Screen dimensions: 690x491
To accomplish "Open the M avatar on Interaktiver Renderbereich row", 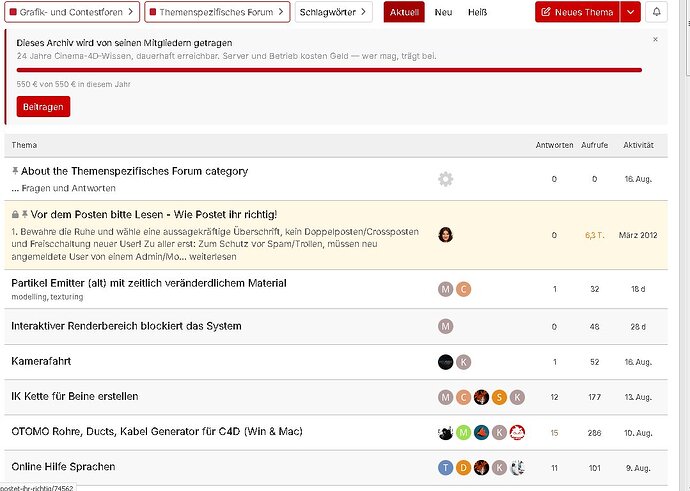I will coord(445,326).
